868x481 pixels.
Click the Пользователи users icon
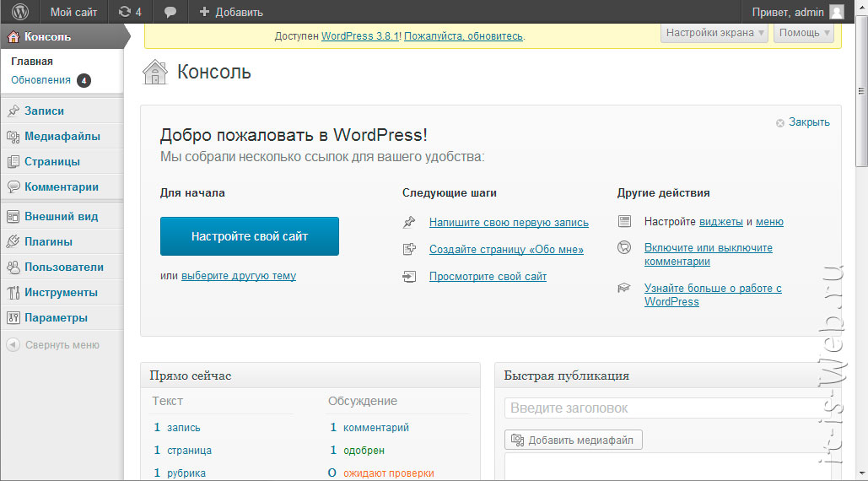click(x=13, y=268)
